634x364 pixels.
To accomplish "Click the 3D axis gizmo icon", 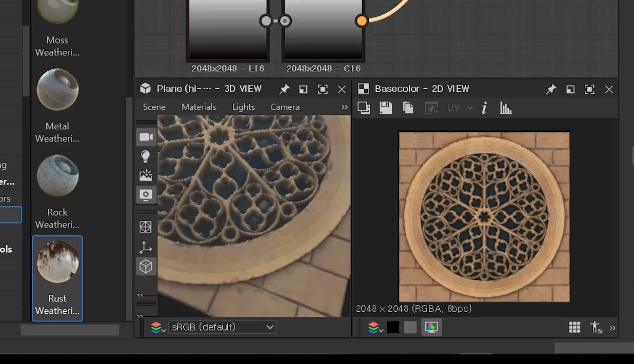I will [x=146, y=248].
